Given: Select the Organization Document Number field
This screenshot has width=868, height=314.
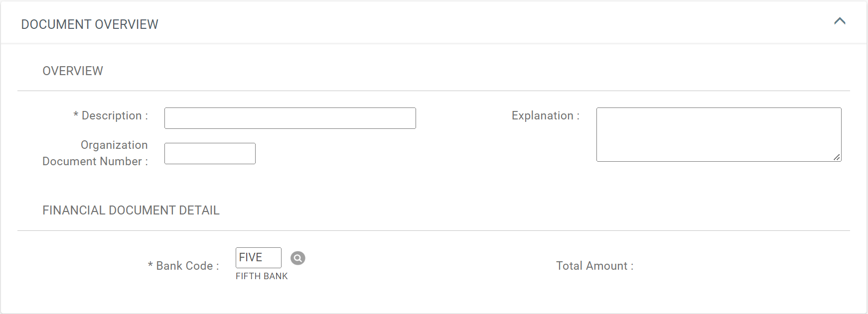Looking at the screenshot, I should pos(210,153).
